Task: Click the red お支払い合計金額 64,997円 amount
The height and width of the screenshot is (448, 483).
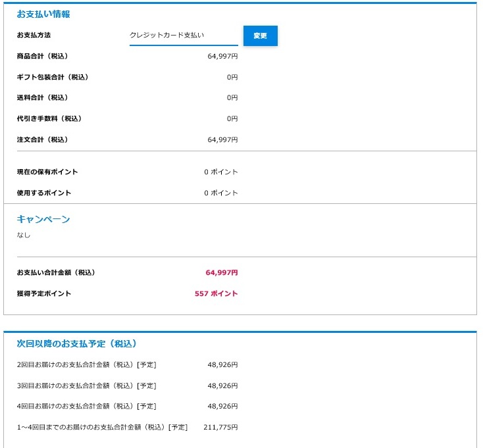Action: tap(222, 273)
